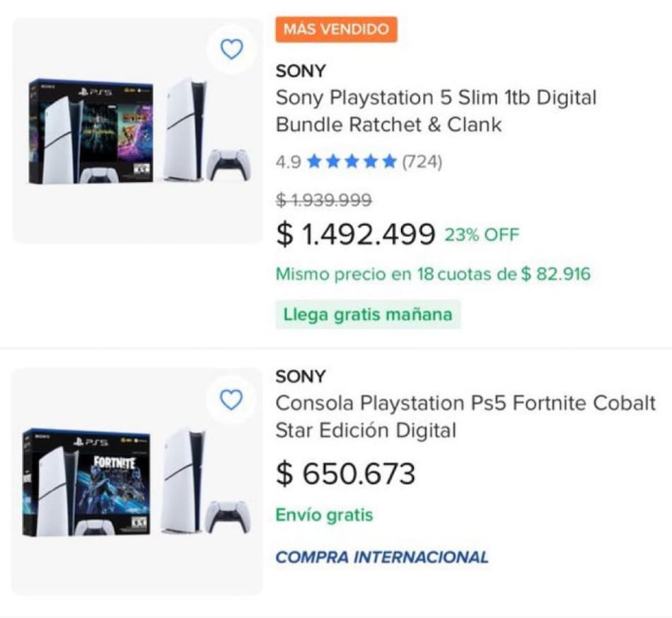Click the $ 1.492.499 price

(x=355, y=234)
